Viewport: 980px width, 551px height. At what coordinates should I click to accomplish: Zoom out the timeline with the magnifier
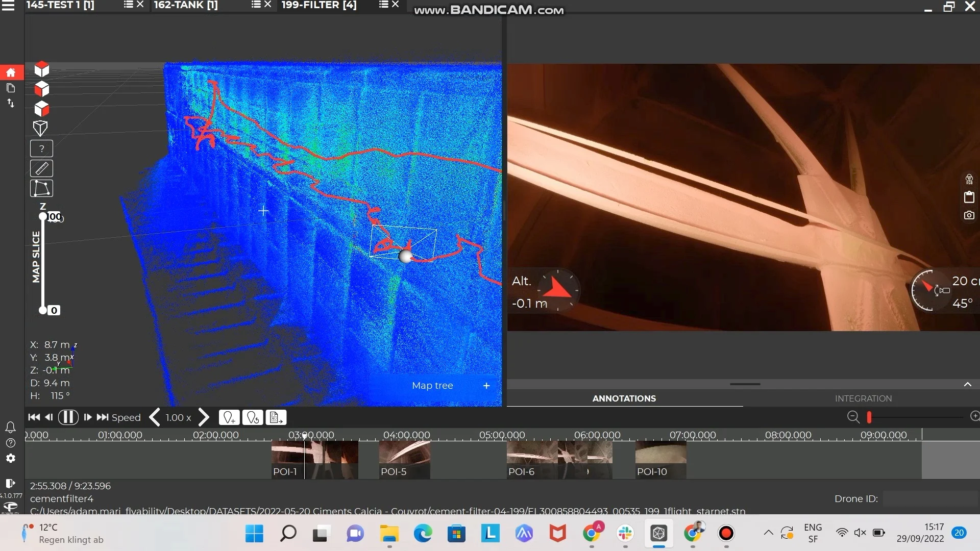(x=853, y=417)
